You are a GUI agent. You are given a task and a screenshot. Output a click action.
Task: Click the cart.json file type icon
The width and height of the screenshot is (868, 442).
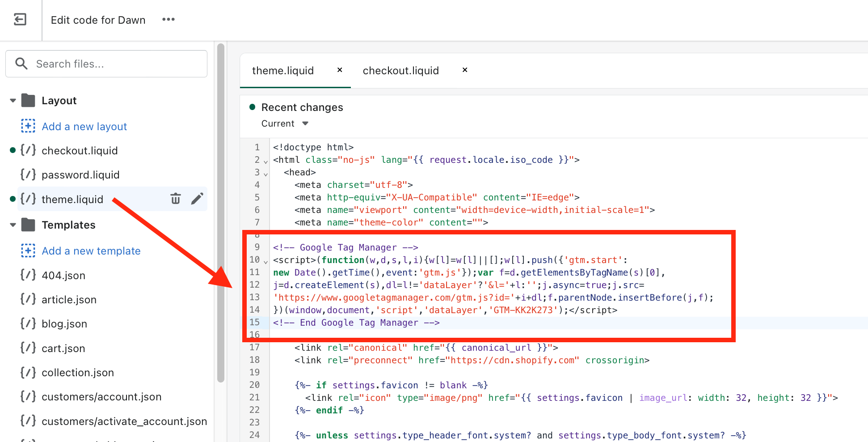[28, 348]
